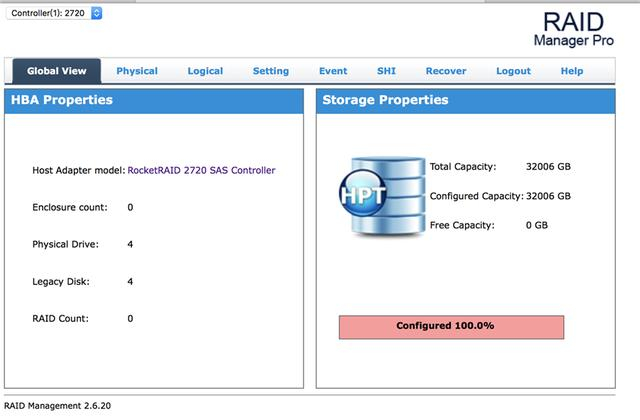Click RocketRAID 2720 SAS Controller model link

click(x=201, y=170)
